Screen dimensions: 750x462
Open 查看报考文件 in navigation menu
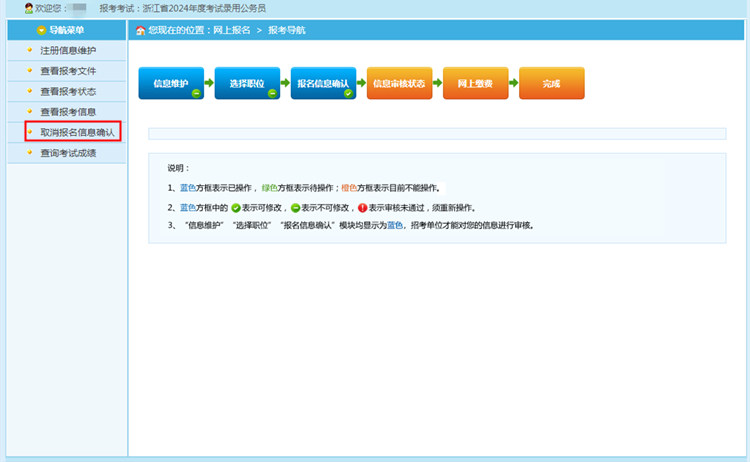(x=67, y=71)
